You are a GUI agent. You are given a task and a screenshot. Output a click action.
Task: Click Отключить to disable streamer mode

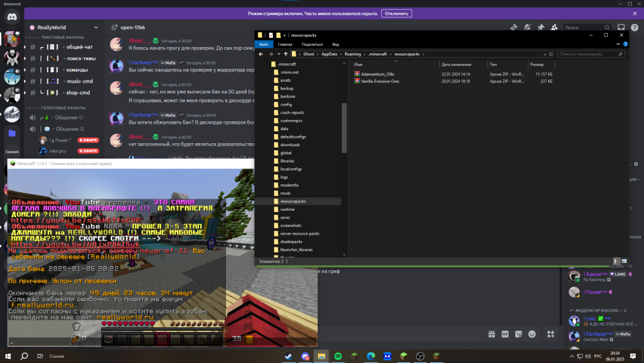click(396, 14)
